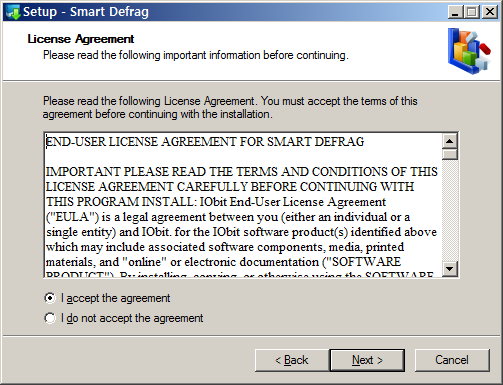Click the empty scrollbar track below the thumb
The image size is (503, 385).
click(450, 211)
